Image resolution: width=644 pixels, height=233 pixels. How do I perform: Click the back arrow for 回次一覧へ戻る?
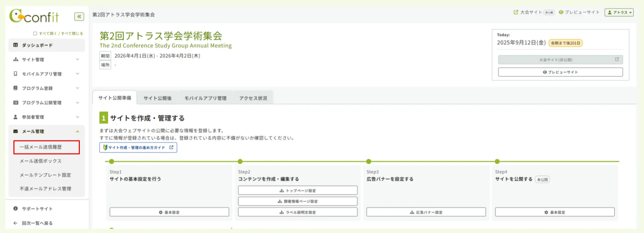point(15,223)
